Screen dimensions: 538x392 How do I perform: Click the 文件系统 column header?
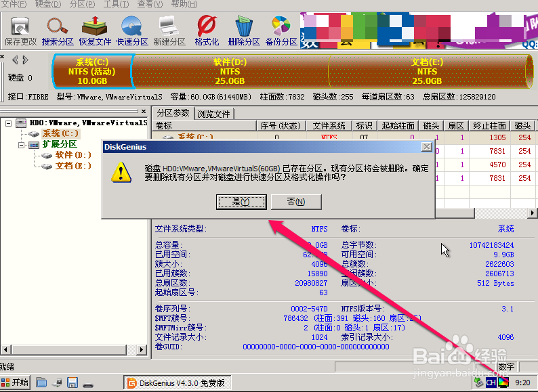[329, 125]
